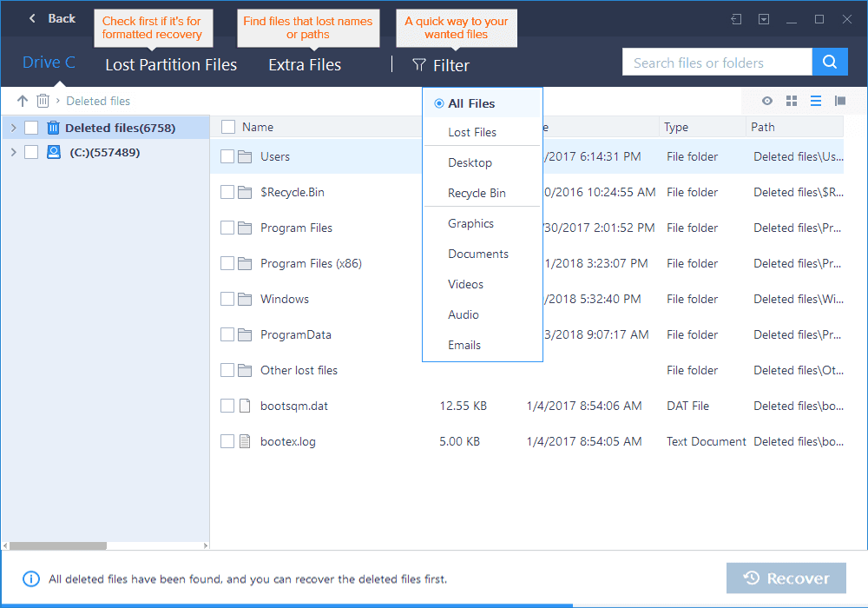
Task: Click the Back button
Action: 52,18
